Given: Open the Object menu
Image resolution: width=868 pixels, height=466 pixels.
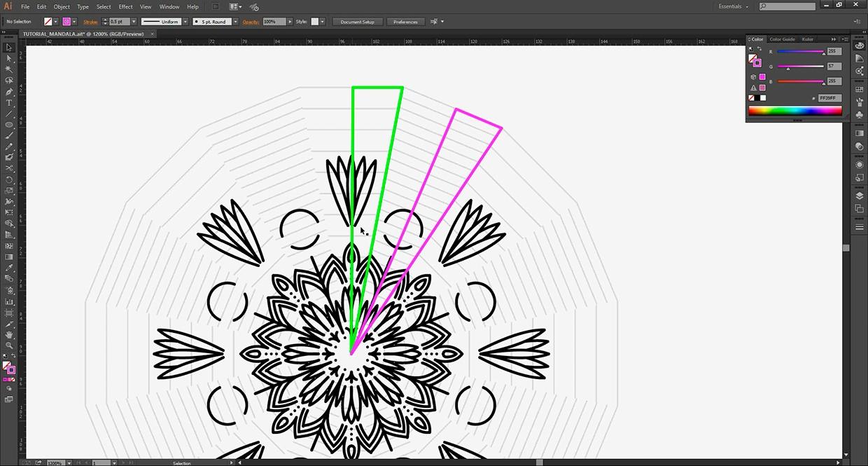Looking at the screenshot, I should click(62, 6).
